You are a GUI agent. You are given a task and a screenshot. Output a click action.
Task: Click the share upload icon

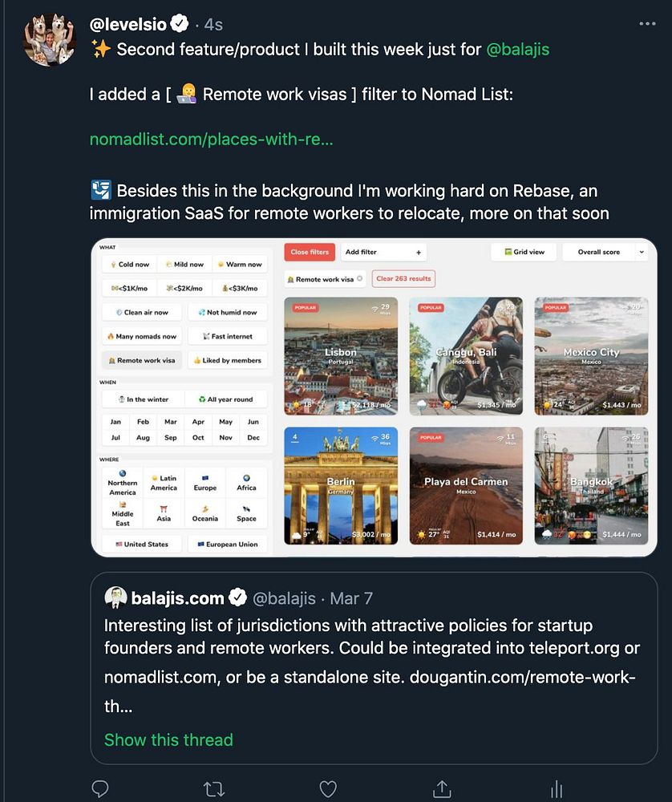click(x=442, y=788)
